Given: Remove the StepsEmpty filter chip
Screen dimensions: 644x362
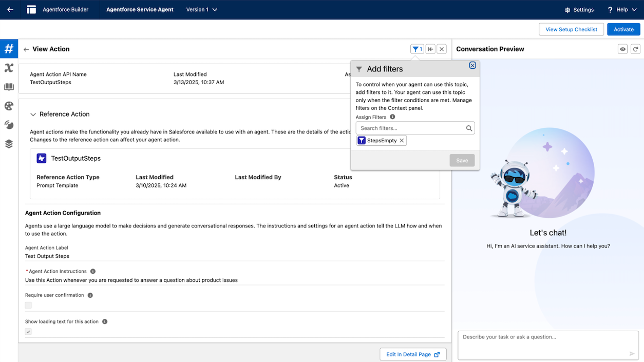Looking at the screenshot, I should [402, 140].
